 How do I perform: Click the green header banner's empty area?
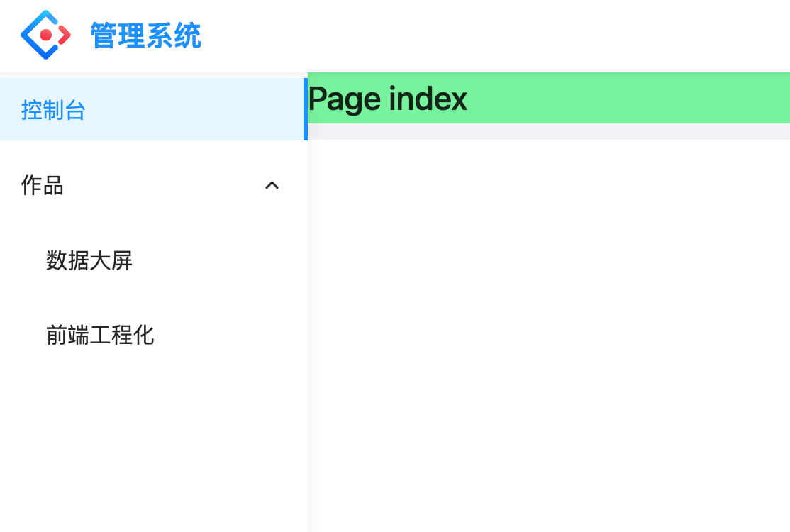(630, 98)
